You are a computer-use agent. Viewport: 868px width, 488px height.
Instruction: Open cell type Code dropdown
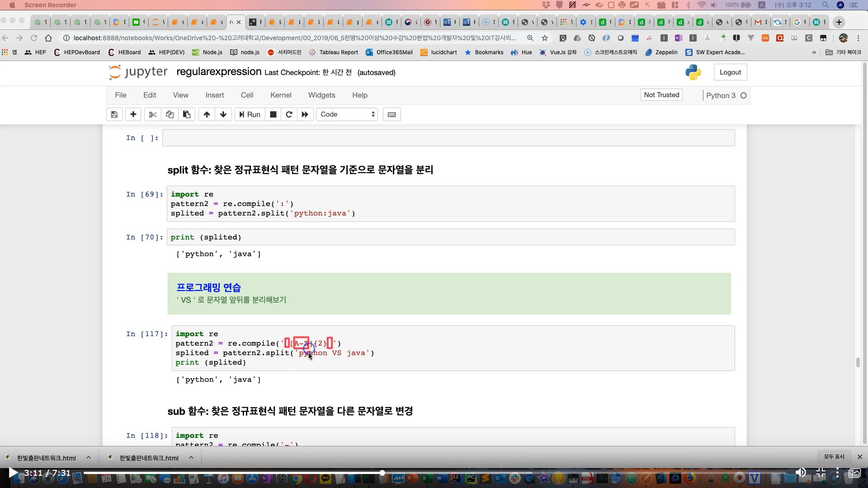347,114
